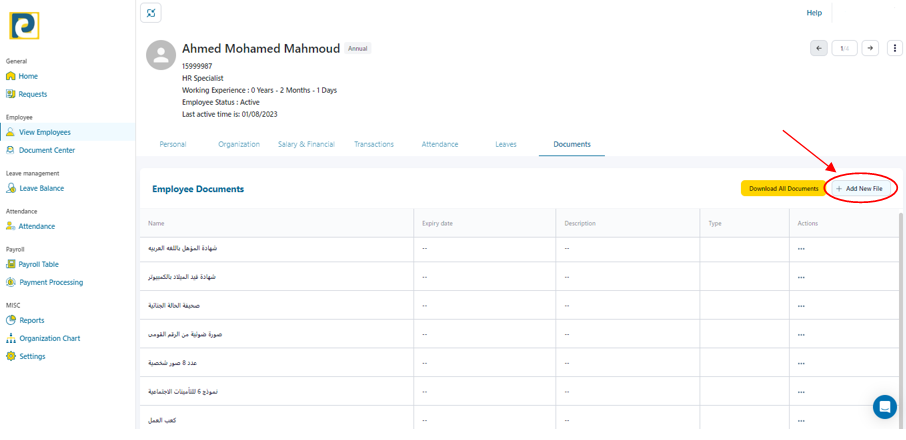Open Settings in the sidebar
Image resolution: width=906 pixels, height=440 pixels.
(32, 356)
